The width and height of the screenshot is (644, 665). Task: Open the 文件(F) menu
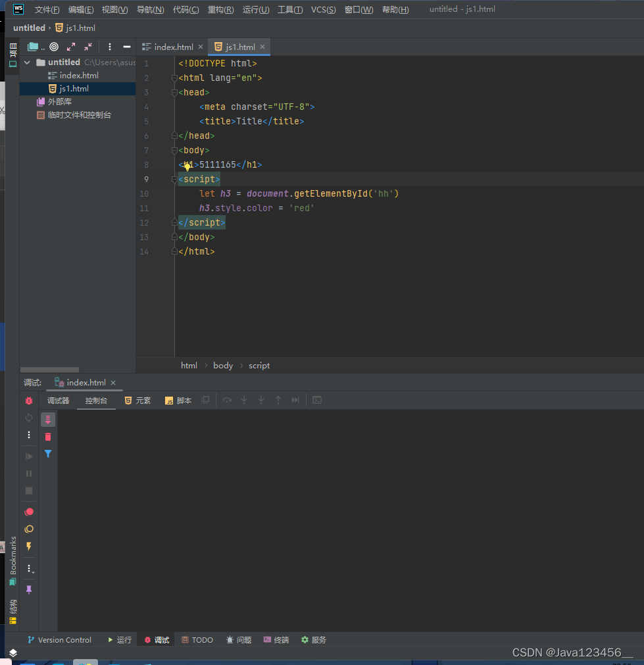point(47,9)
